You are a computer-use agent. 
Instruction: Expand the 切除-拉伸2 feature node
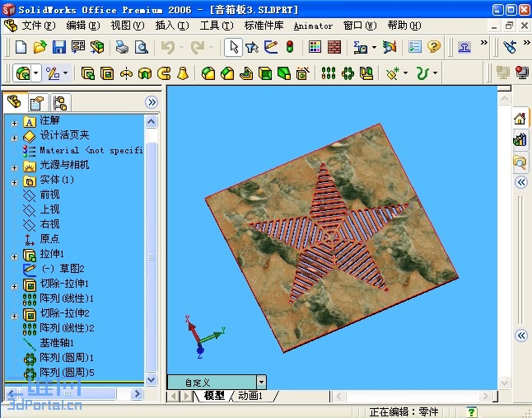click(14, 316)
